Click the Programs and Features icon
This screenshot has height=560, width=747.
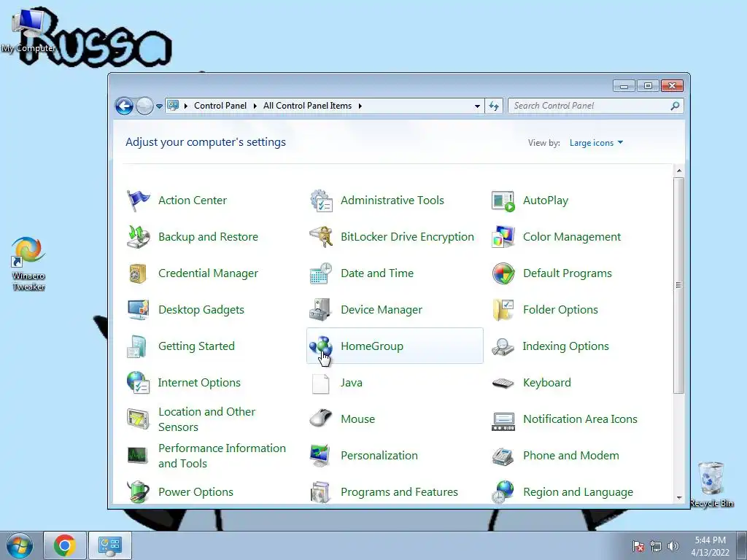point(321,492)
